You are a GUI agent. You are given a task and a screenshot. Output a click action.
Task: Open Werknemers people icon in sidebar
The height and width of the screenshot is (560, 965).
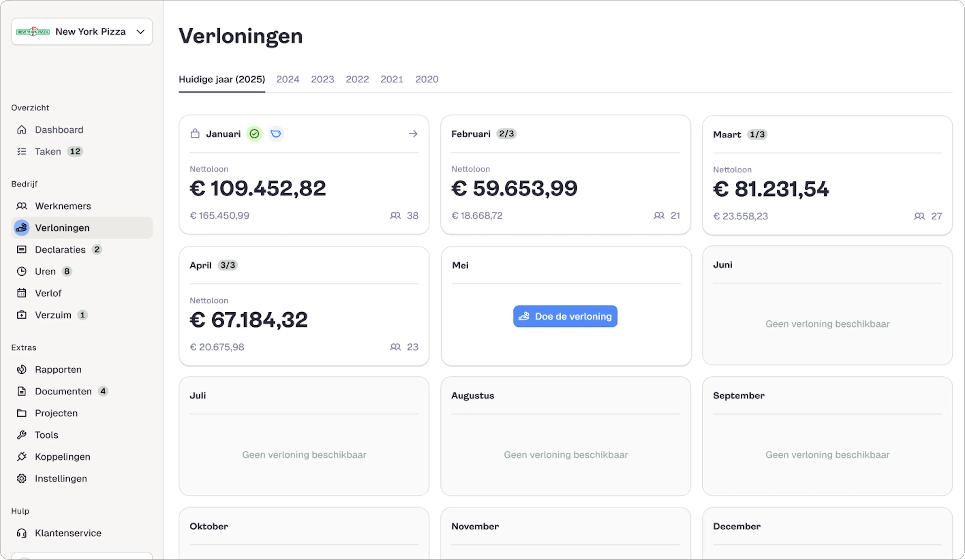22,206
